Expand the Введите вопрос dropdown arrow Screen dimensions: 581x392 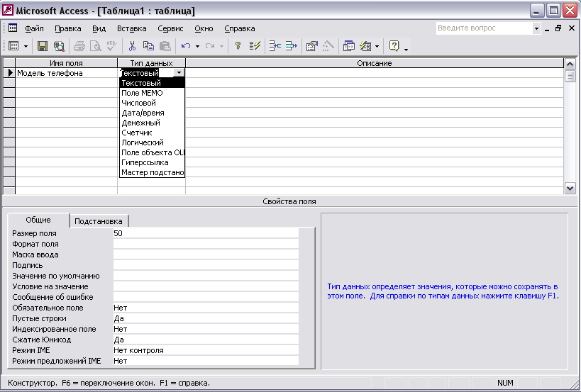point(536,28)
